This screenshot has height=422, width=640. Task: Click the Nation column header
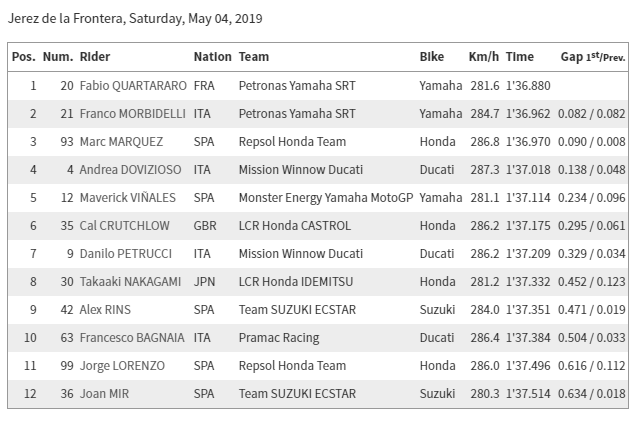click(x=212, y=57)
